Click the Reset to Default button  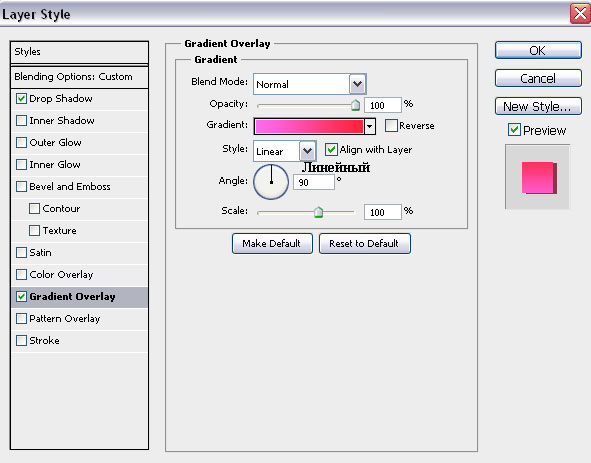coord(364,244)
